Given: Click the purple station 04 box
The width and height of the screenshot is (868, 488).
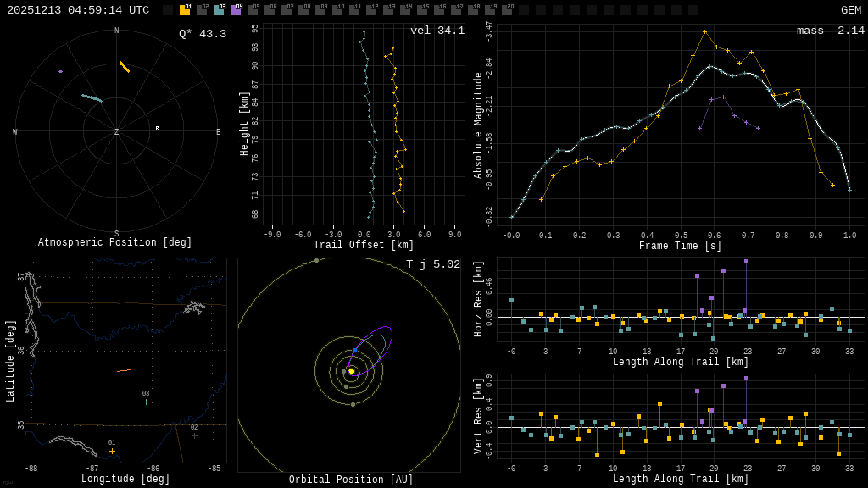Looking at the screenshot, I should pos(236,10).
